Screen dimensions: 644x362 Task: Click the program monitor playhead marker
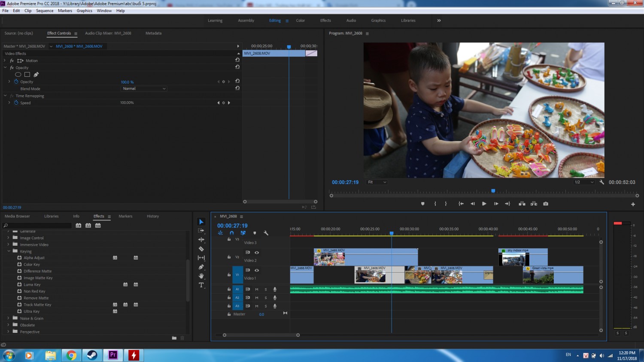pyautogui.click(x=493, y=191)
